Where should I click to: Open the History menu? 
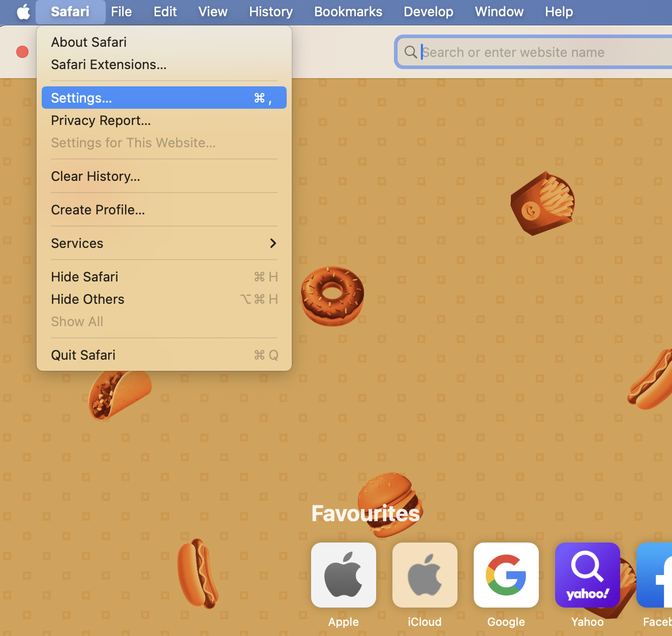pos(270,11)
